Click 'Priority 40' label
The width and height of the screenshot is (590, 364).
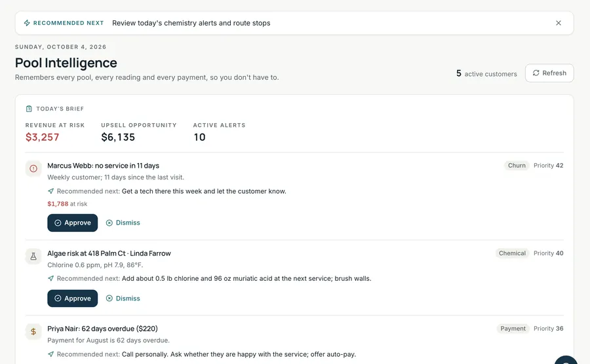(548, 253)
